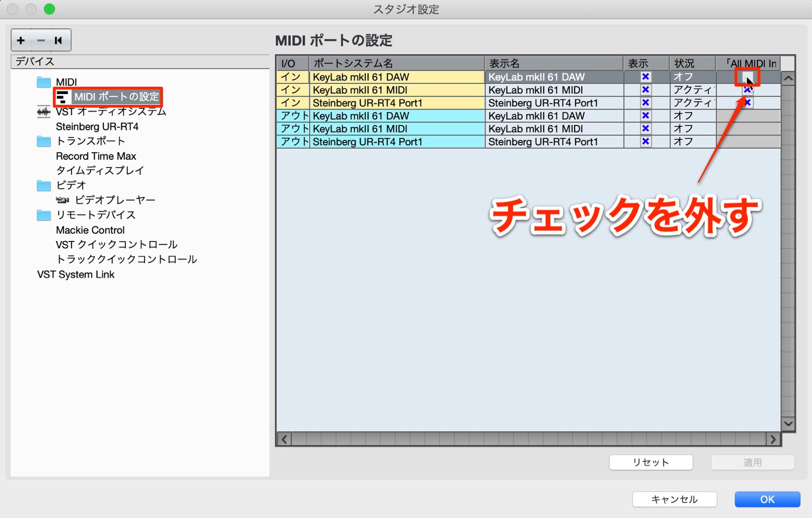The width and height of the screenshot is (812, 518).
Task: Open Record Time Max settings
Action: pyautogui.click(x=96, y=156)
